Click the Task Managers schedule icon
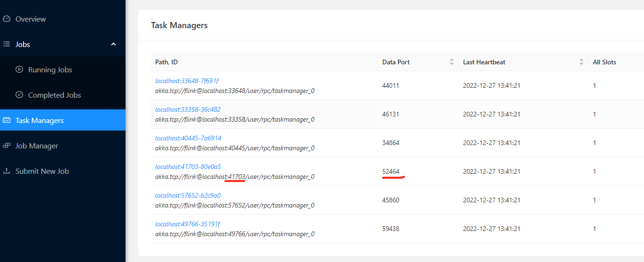Viewport: 644px width, 262px height. pos(7,120)
